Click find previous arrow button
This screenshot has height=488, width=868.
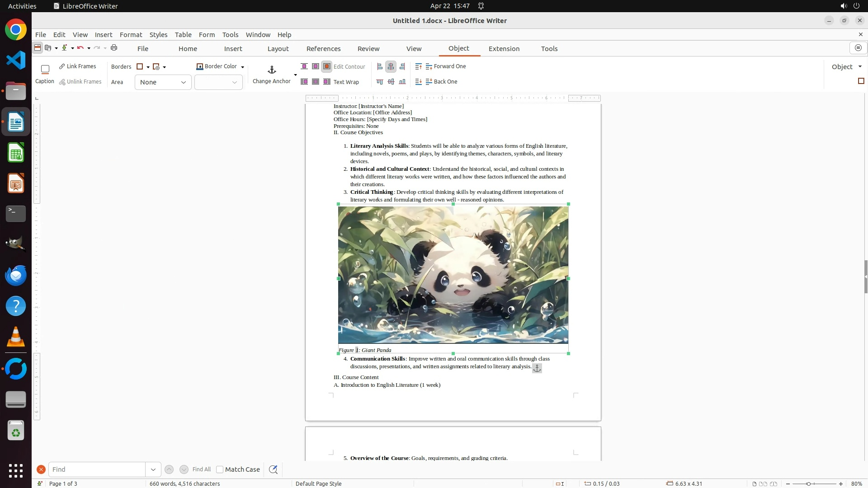tap(169, 469)
